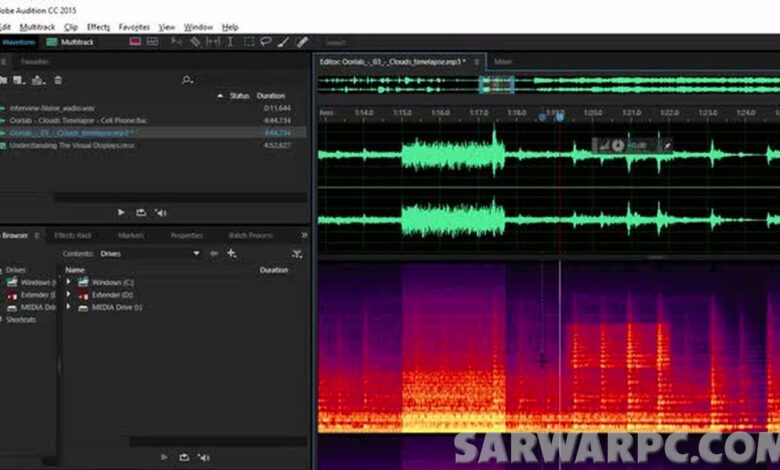Select the highlighted Clouds_timelapse.mp3 file row
This screenshot has height=470, width=780.
click(x=153, y=133)
